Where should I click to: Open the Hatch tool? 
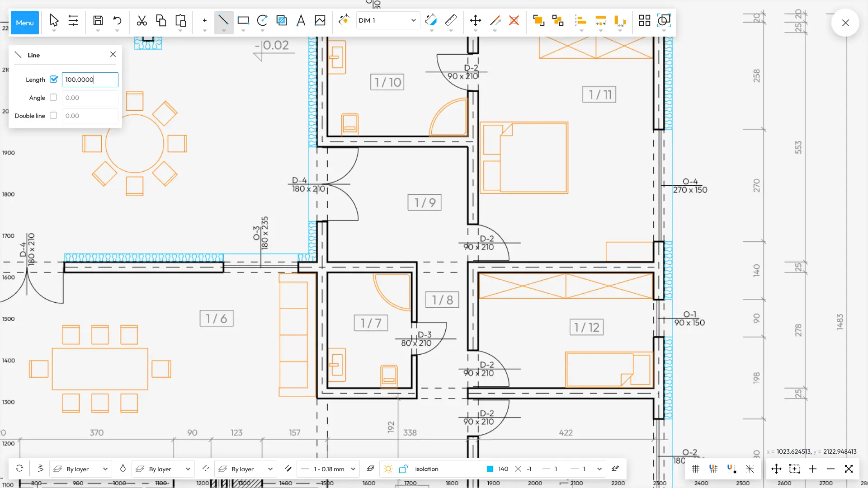point(281,20)
